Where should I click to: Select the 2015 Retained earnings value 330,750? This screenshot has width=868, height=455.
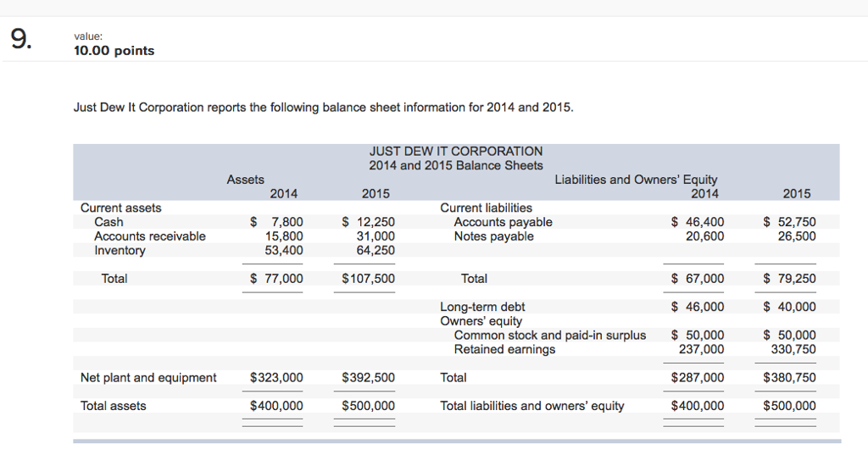793,349
